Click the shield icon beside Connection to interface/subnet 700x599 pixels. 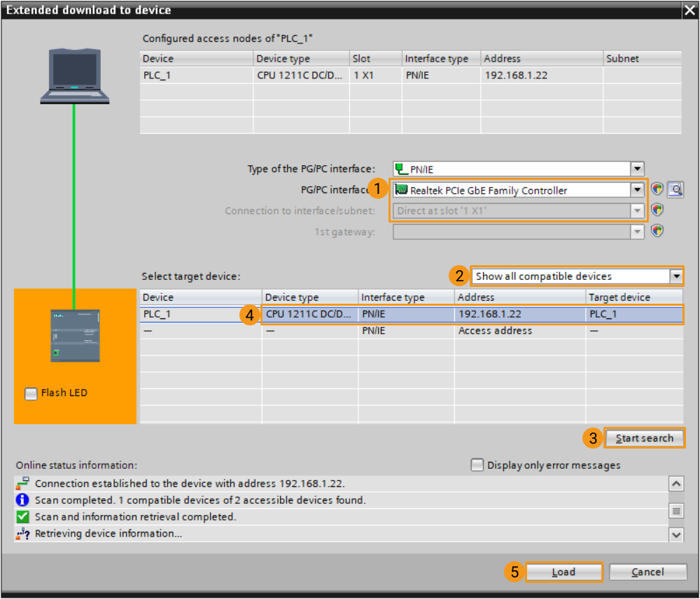(x=657, y=210)
